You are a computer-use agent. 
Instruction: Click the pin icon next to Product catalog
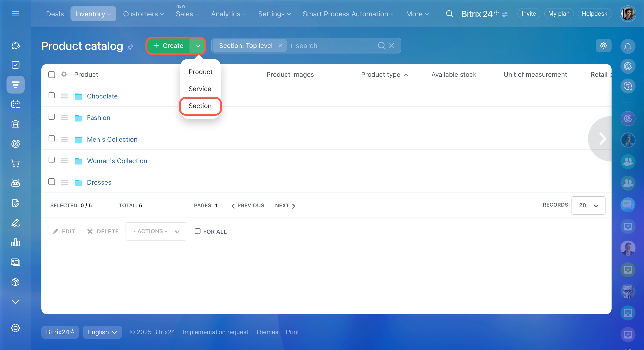coord(130,47)
